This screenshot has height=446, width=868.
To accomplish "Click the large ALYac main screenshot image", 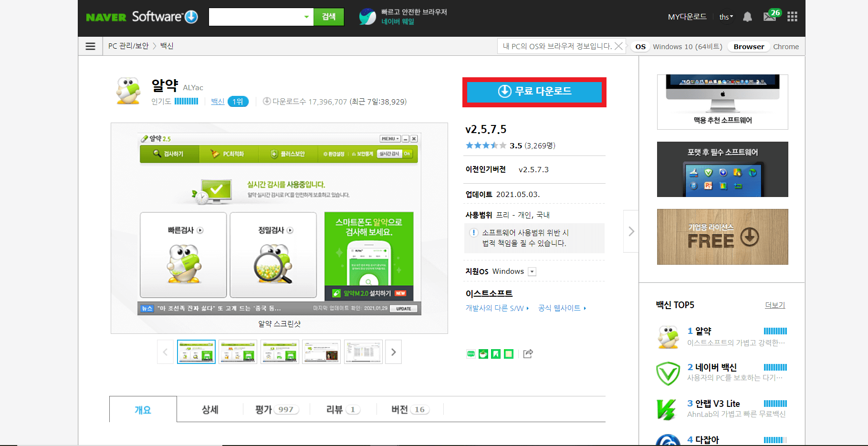I will click(279, 224).
